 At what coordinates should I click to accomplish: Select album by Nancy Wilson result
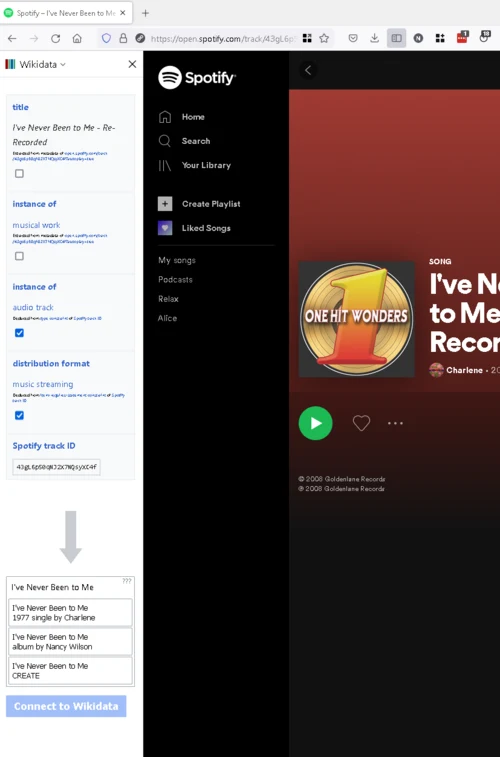tap(70, 642)
